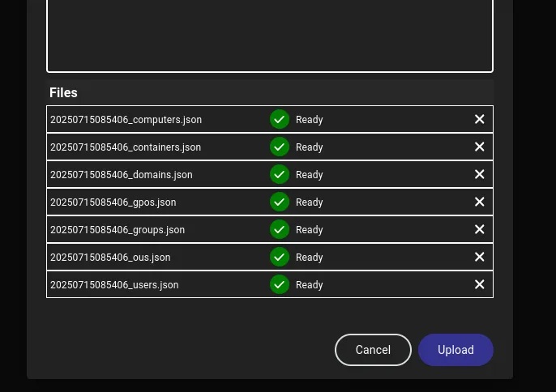Click the green check icon for ous.json
Viewport: 556px width, 392px height.
(280, 258)
